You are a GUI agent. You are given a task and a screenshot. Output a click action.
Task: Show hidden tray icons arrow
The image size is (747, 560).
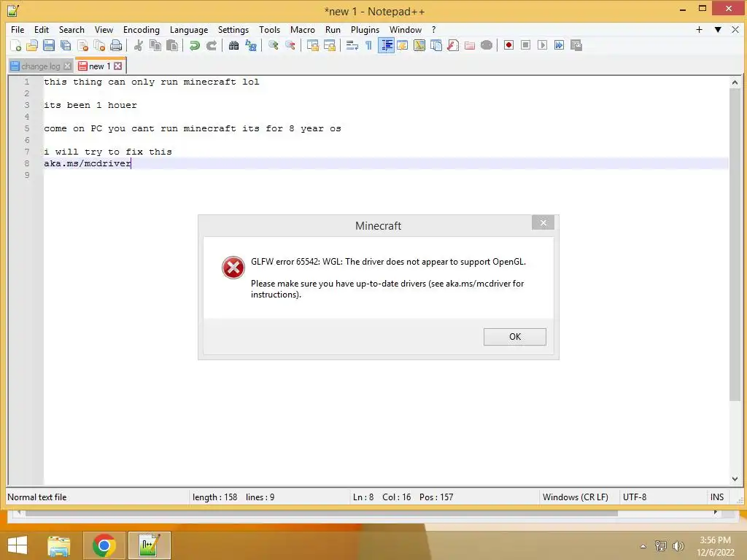pyautogui.click(x=643, y=546)
